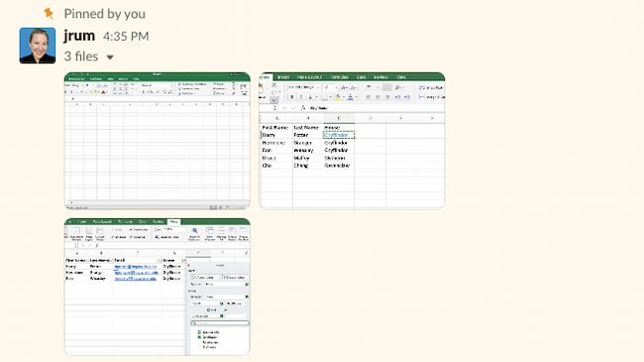
Task: Click blue Zoom magnifier icon in View ribbon
Action: [x=194, y=231]
